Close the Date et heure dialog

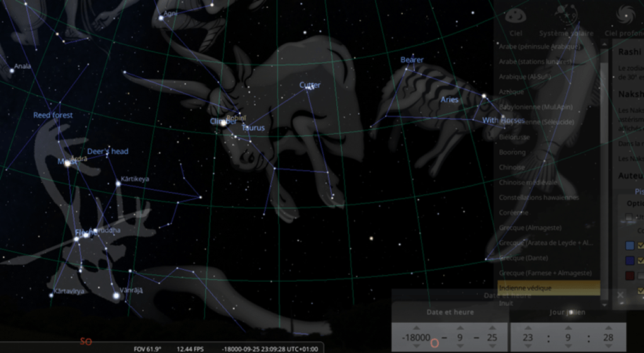[620, 295]
